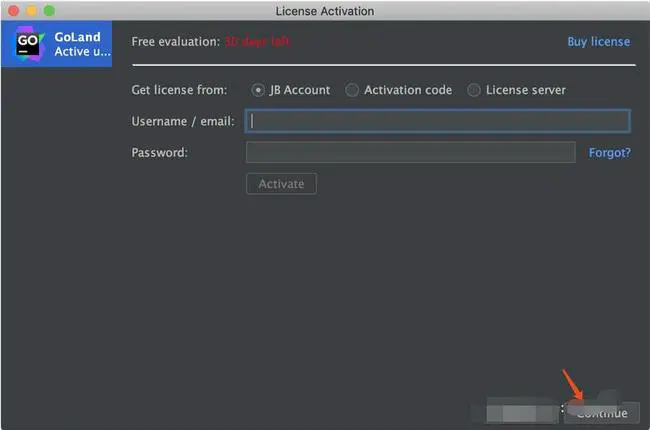Click the Continue button
Screen dimensions: 650x430
pos(602,412)
